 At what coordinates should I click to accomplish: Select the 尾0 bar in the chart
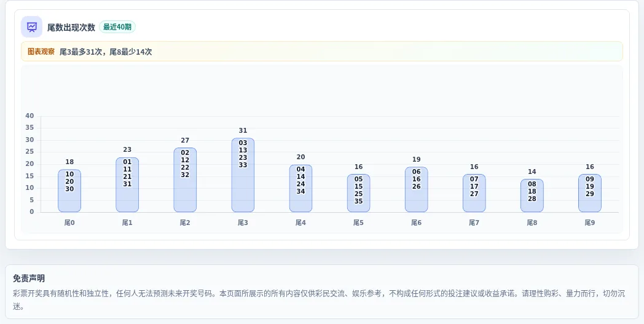tap(69, 191)
